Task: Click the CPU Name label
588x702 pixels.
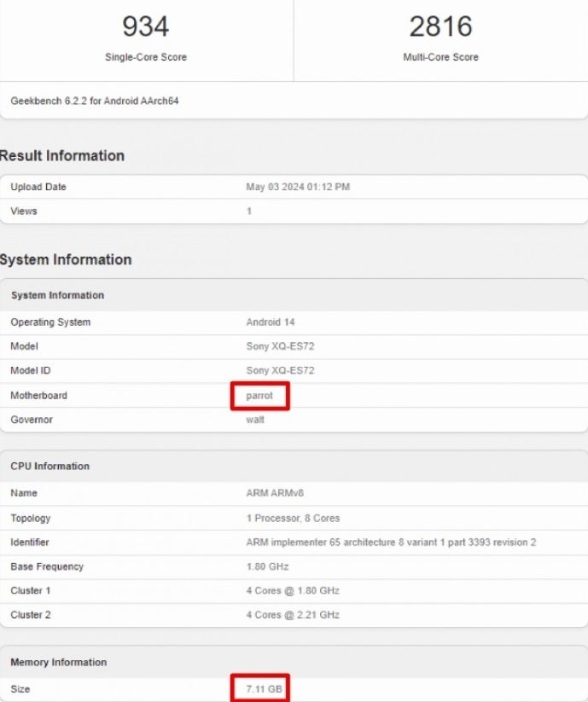Action: tap(24, 493)
